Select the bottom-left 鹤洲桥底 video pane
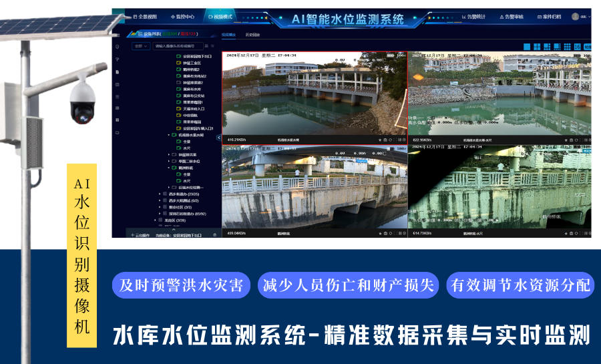The height and width of the screenshot is (364, 601). coord(315,191)
